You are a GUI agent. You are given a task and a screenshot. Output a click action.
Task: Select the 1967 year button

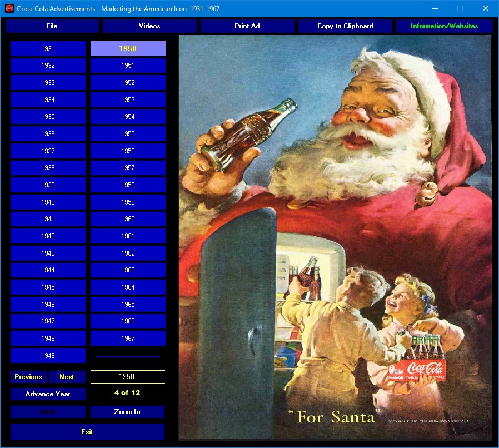coord(128,339)
